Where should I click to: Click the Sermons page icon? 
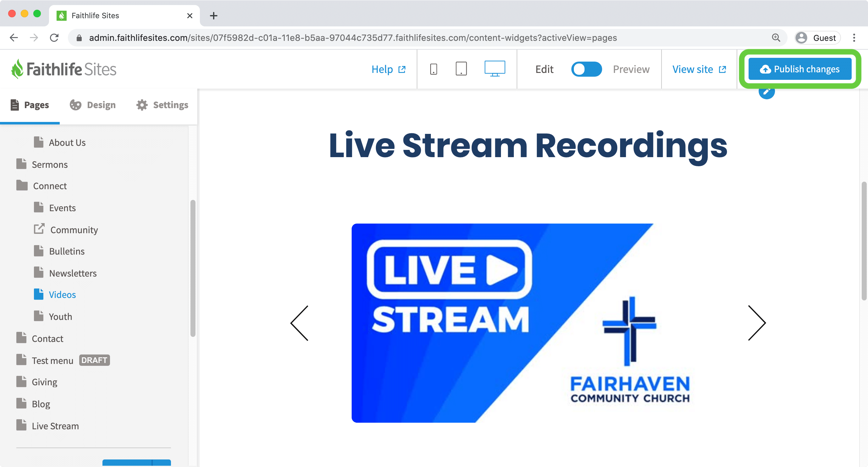[21, 163]
